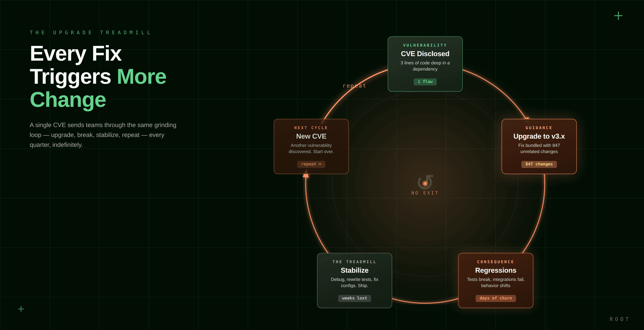Select the Upgrade to v3.x heading

[539, 136]
